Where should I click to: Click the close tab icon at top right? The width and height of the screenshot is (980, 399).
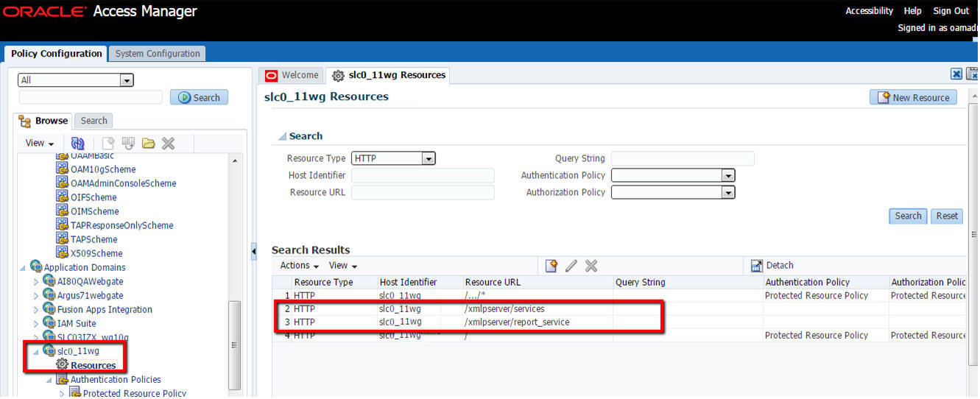coord(956,74)
